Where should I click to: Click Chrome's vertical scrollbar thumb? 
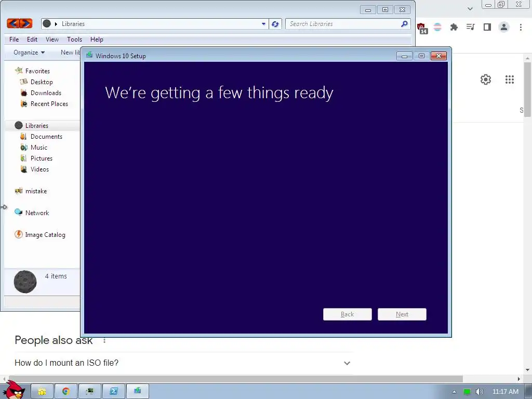(x=527, y=89)
